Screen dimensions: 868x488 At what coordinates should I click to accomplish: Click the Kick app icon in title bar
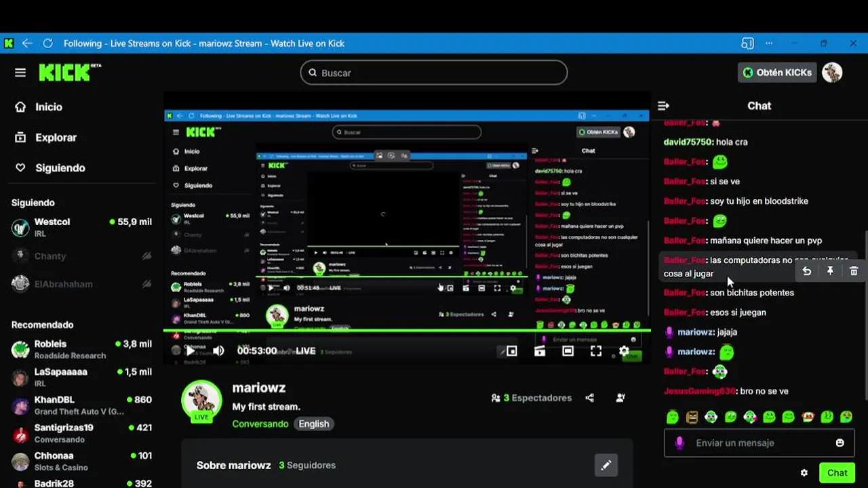click(x=9, y=43)
